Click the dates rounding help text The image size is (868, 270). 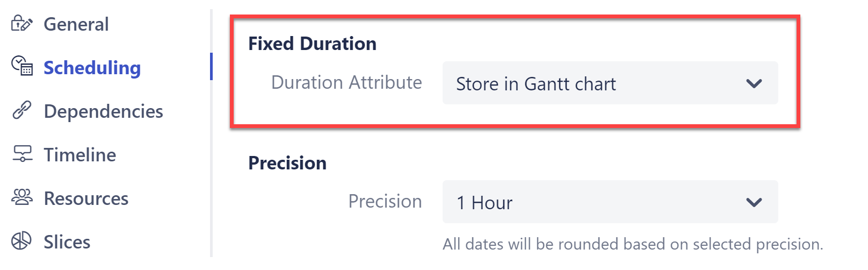(633, 244)
